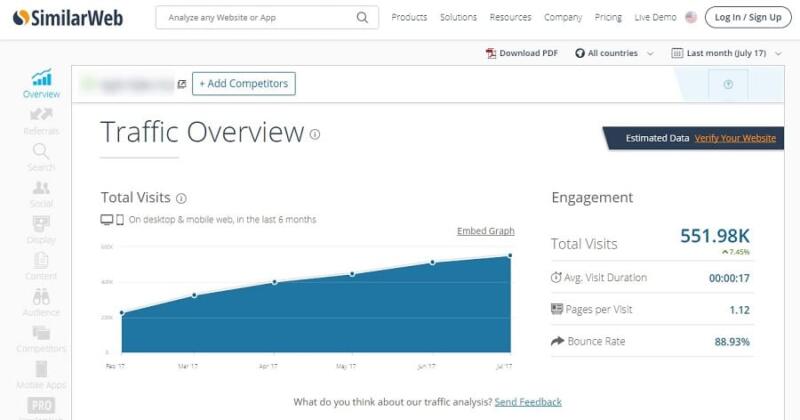Click info icon next to Traffic Overview
This screenshot has width=800, height=420.
315,134
